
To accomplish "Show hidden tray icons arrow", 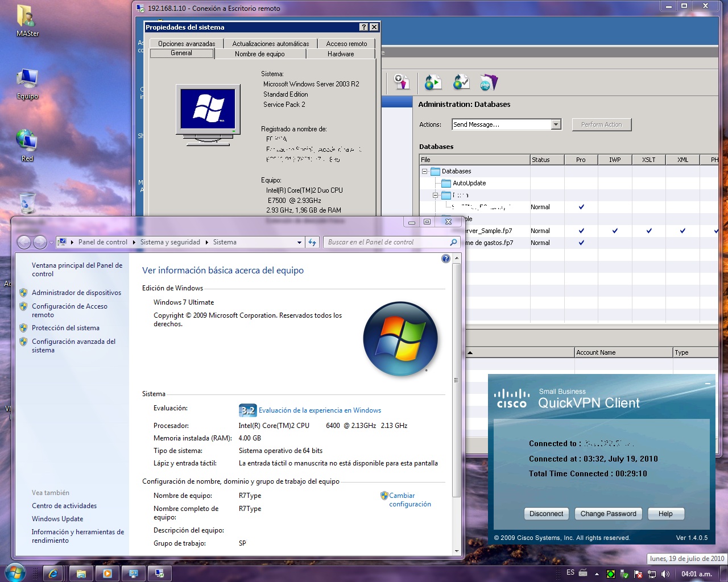I will [x=597, y=574].
